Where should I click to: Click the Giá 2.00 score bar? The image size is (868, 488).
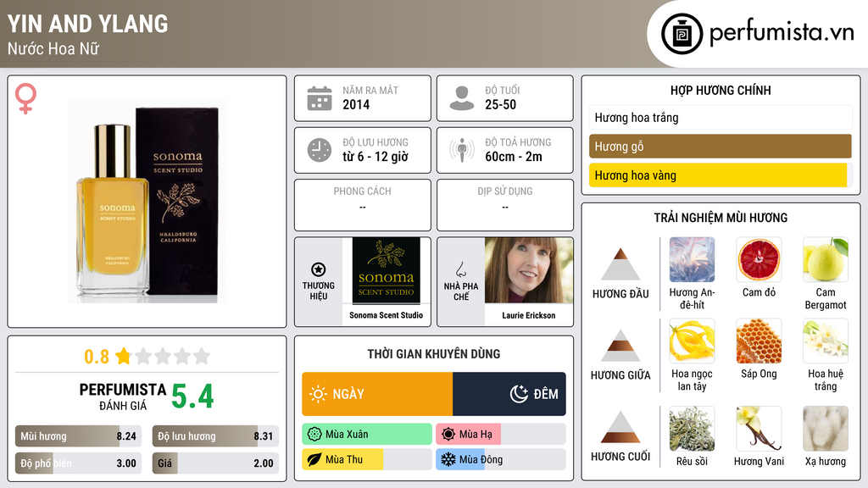[x=215, y=463]
